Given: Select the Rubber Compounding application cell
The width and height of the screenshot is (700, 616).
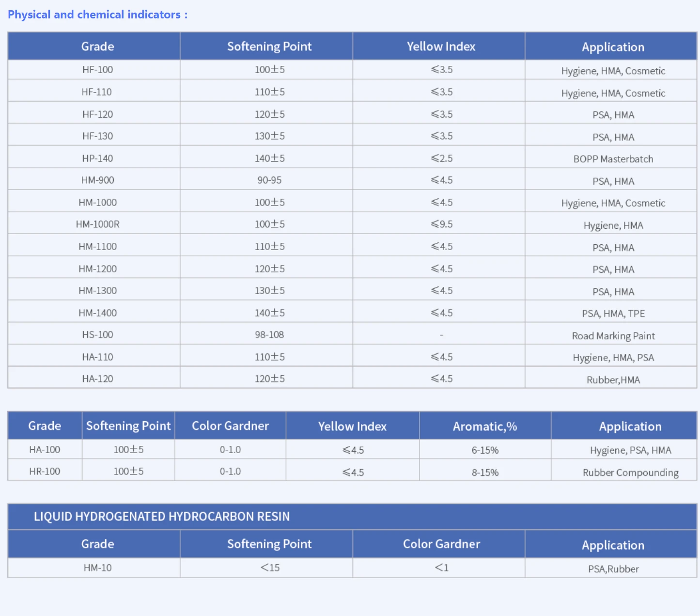Looking at the screenshot, I should tap(630, 473).
